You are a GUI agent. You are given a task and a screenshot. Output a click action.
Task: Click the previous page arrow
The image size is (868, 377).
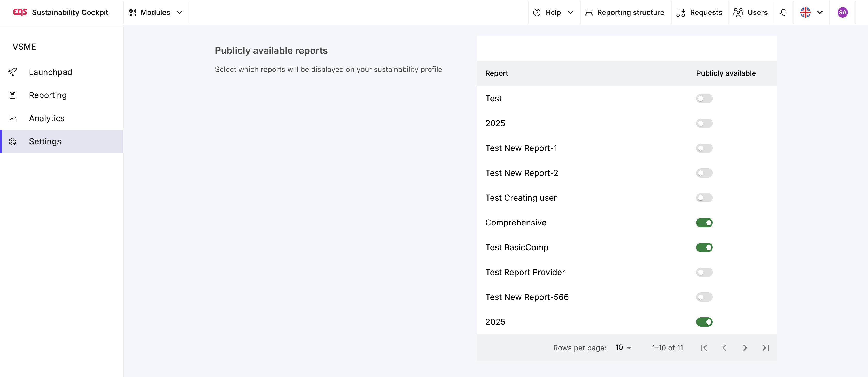point(724,348)
